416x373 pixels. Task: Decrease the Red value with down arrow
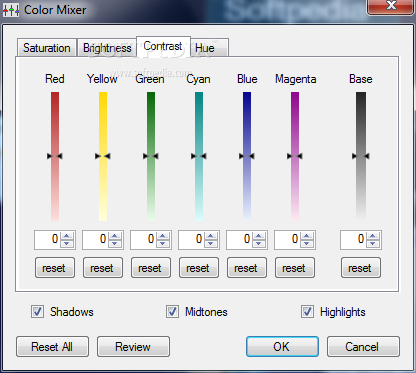[67, 243]
